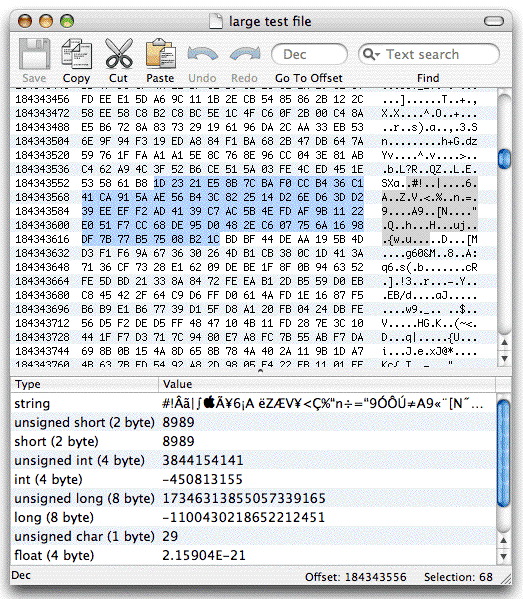Click the hex view scrollbar thumb
Viewport: 523px width, 599px height.
tap(505, 158)
